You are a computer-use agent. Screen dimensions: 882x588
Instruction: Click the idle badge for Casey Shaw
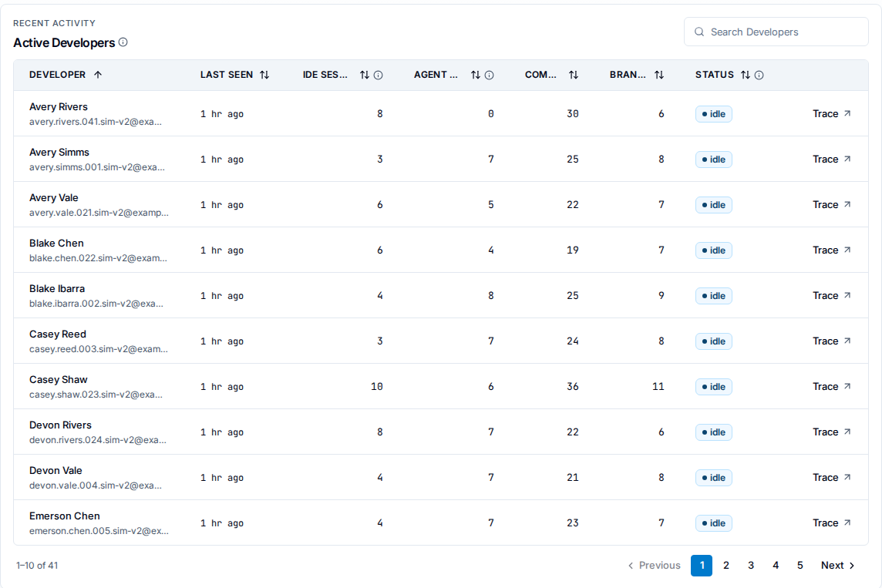[x=714, y=387]
